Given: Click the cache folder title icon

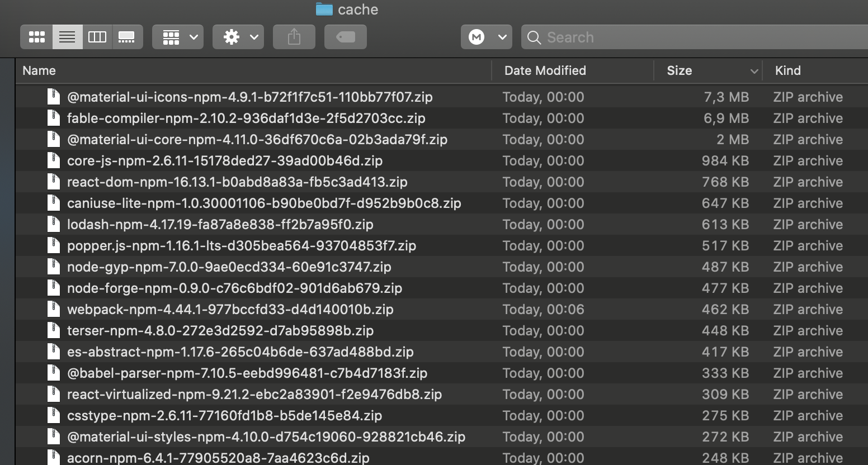Looking at the screenshot, I should [324, 9].
